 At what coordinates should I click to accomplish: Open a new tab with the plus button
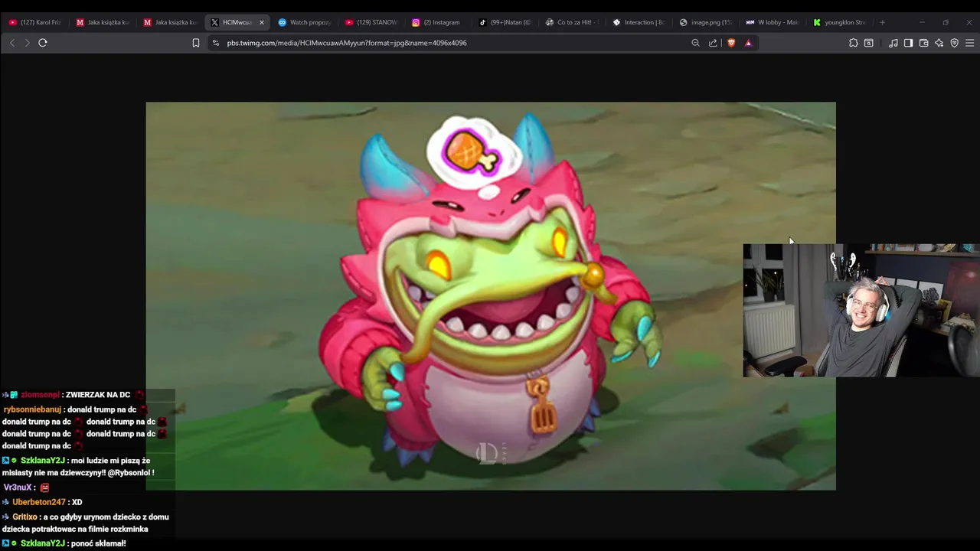[882, 22]
